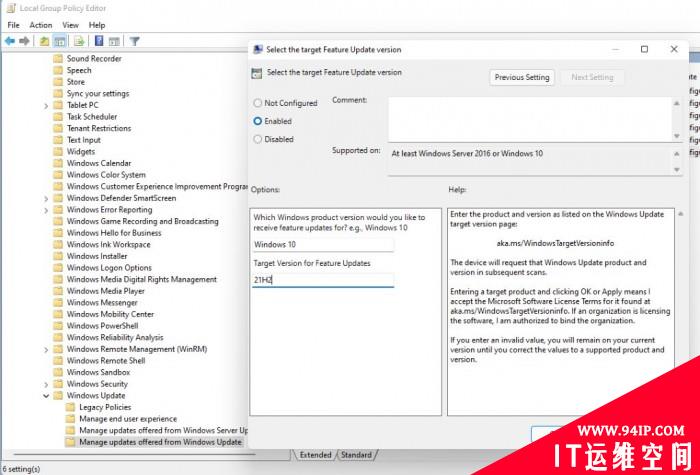
Task: Click the Supported on scroll down arrow
Action: [x=677, y=170]
